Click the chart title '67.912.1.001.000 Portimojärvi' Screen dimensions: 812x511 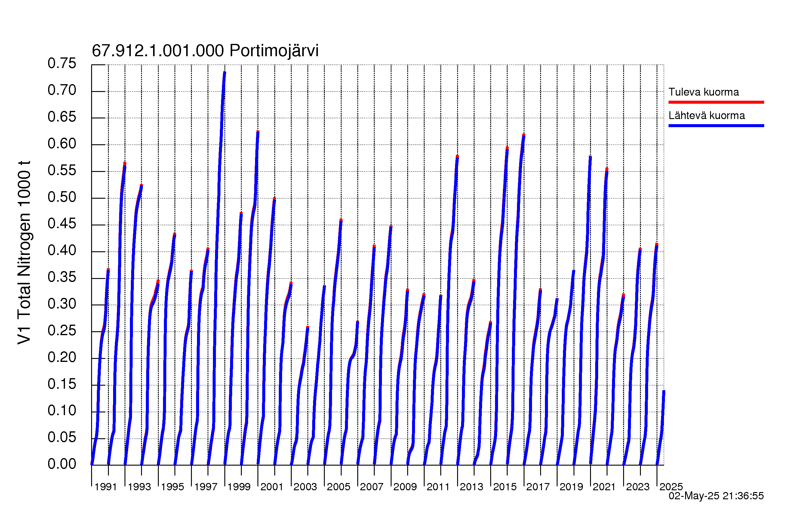tap(205, 51)
